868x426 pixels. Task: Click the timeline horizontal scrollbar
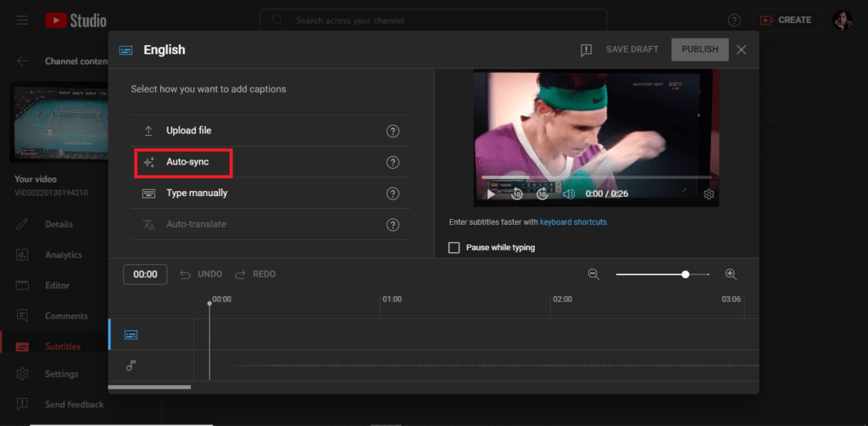pos(149,387)
